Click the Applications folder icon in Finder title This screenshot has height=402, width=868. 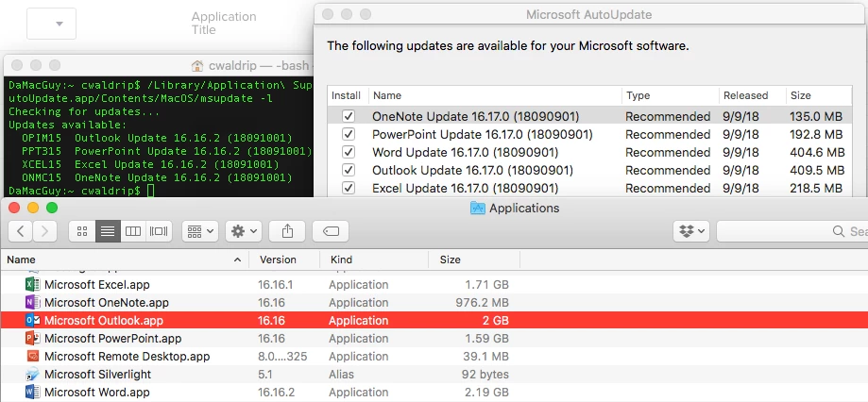[x=477, y=208]
